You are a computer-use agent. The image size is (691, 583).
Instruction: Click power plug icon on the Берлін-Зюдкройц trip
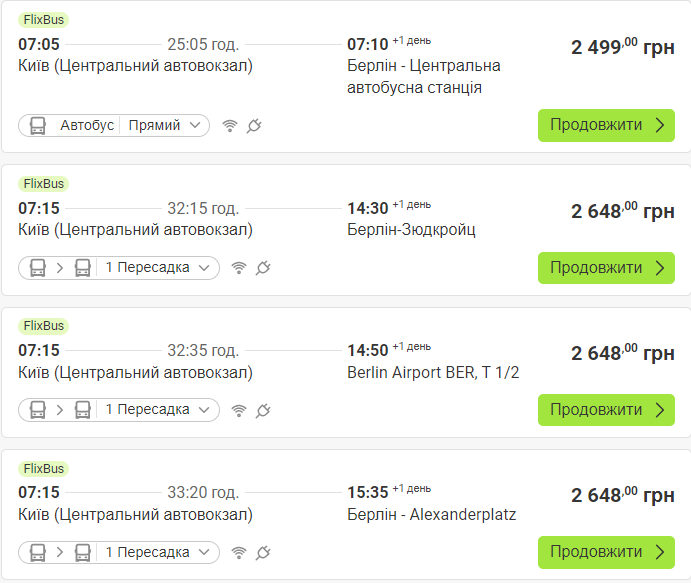(263, 268)
